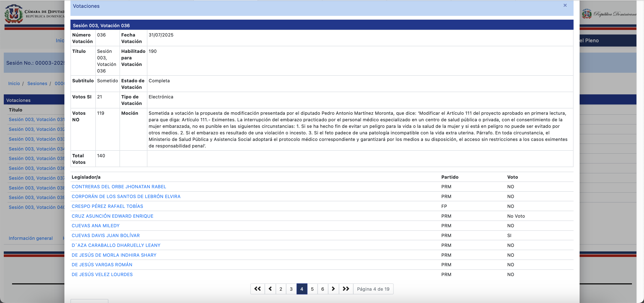Go to next page arrow
Viewport: 644px width, 303px height.
click(x=333, y=289)
